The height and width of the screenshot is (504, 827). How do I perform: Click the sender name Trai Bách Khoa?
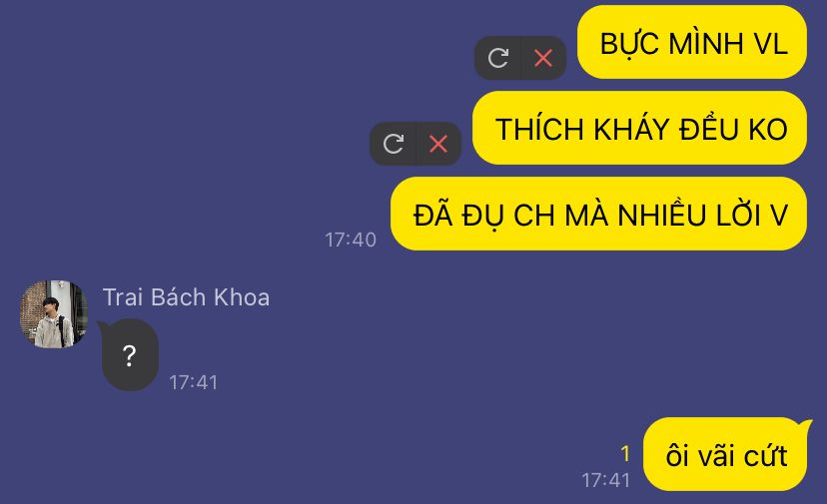pos(186,297)
